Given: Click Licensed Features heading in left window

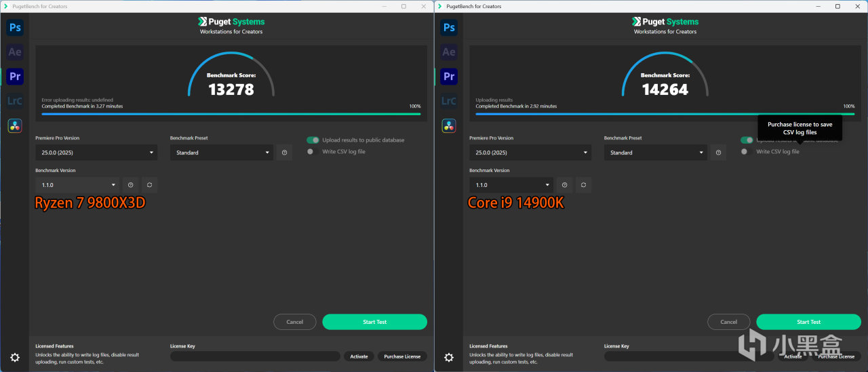Looking at the screenshot, I should (x=54, y=346).
